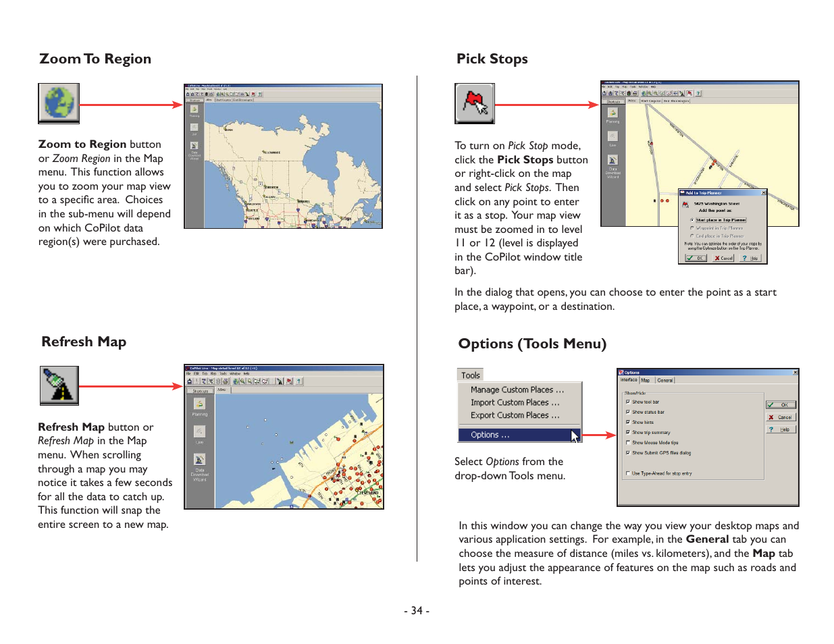
Task: Click the large Zoom to Region globe icon
Action: coord(59,103)
